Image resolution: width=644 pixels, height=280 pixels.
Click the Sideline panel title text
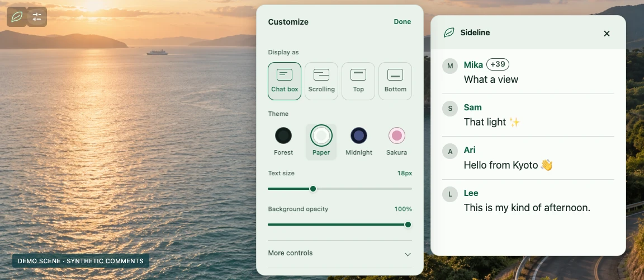(x=475, y=32)
